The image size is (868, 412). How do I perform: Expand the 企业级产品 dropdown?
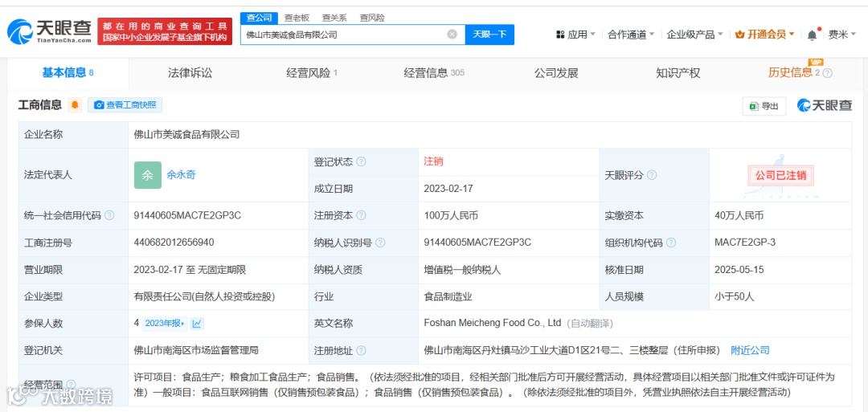(694, 35)
